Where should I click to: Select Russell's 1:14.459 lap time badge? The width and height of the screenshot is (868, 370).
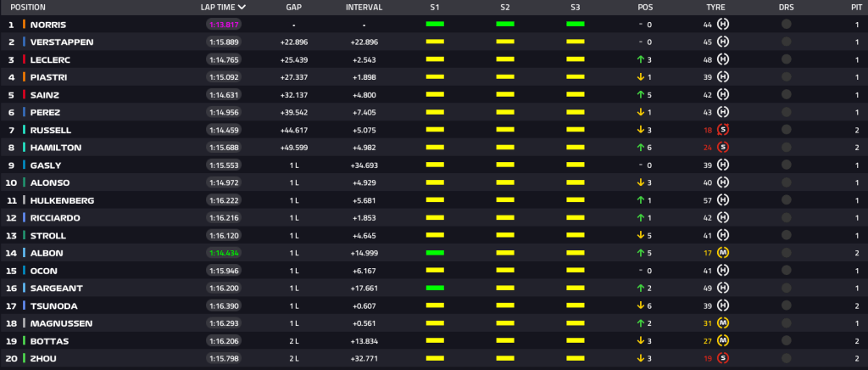pyautogui.click(x=224, y=130)
